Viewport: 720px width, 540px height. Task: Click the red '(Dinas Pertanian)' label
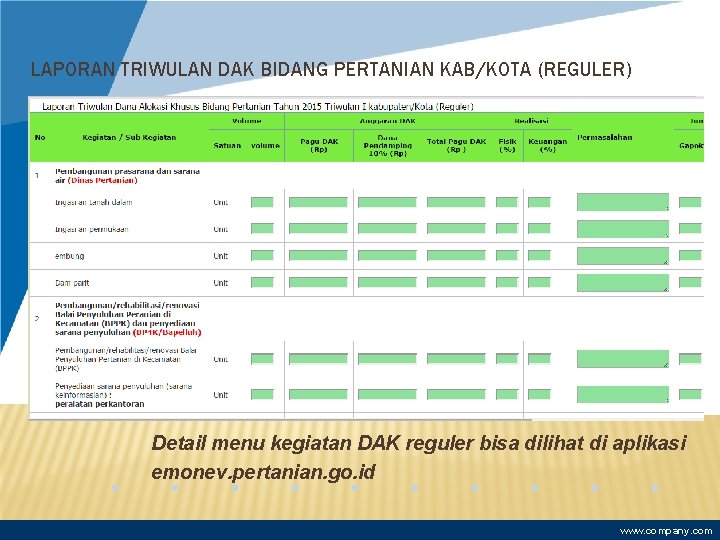(102, 180)
